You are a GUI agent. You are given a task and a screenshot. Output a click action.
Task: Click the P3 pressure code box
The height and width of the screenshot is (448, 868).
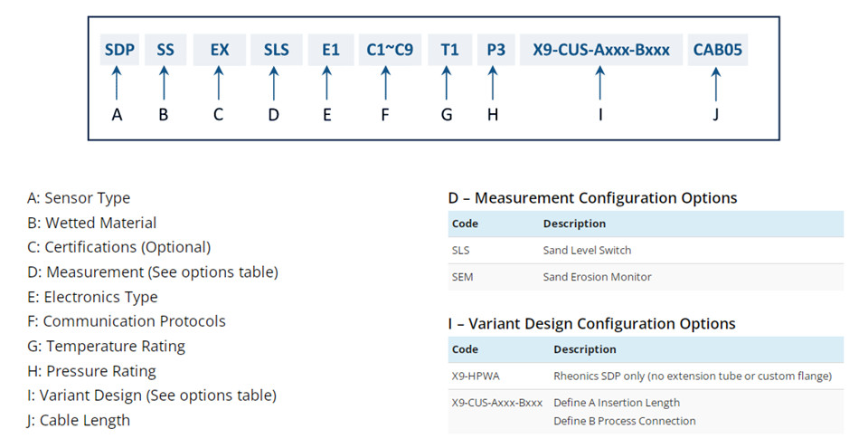495,50
